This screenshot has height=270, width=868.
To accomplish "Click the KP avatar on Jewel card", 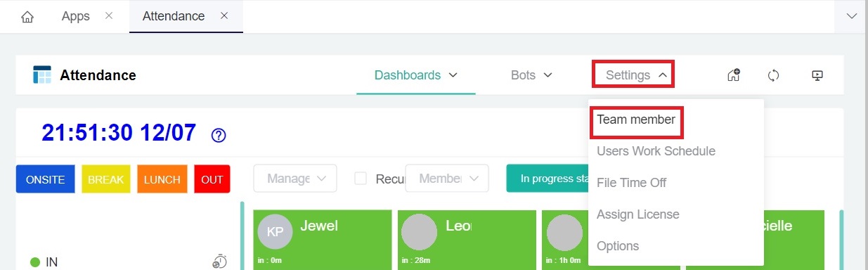I will [276, 233].
